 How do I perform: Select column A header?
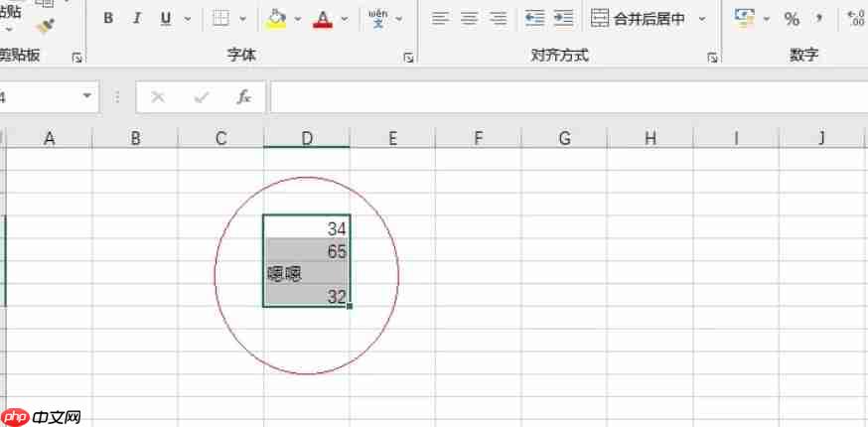coord(50,138)
